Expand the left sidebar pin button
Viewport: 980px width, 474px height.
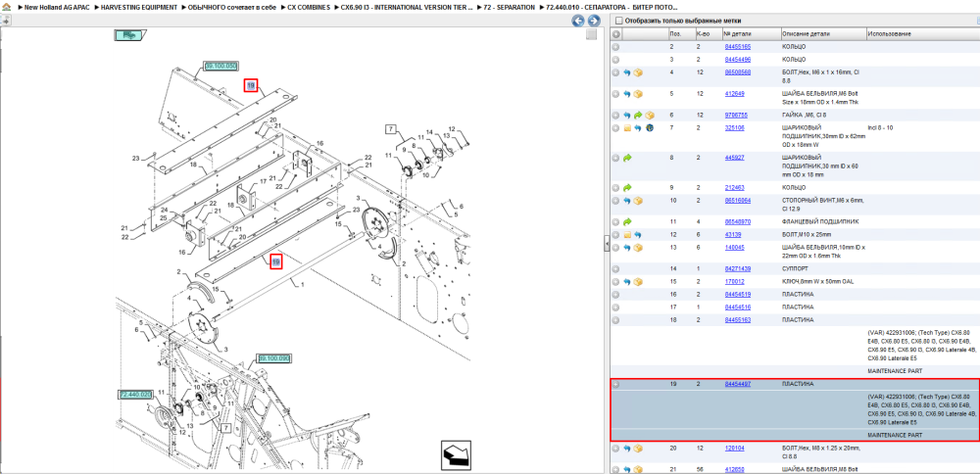tap(5, 21)
